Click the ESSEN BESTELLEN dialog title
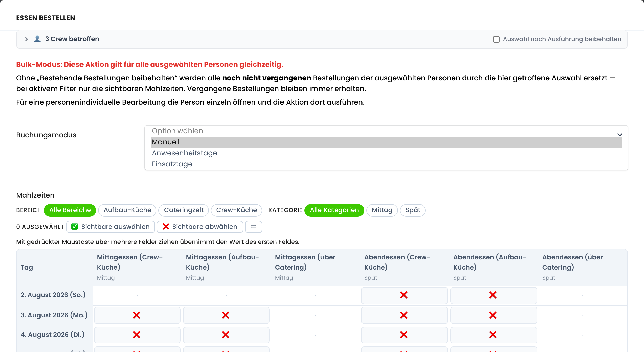This screenshot has height=352, width=644. (46, 18)
